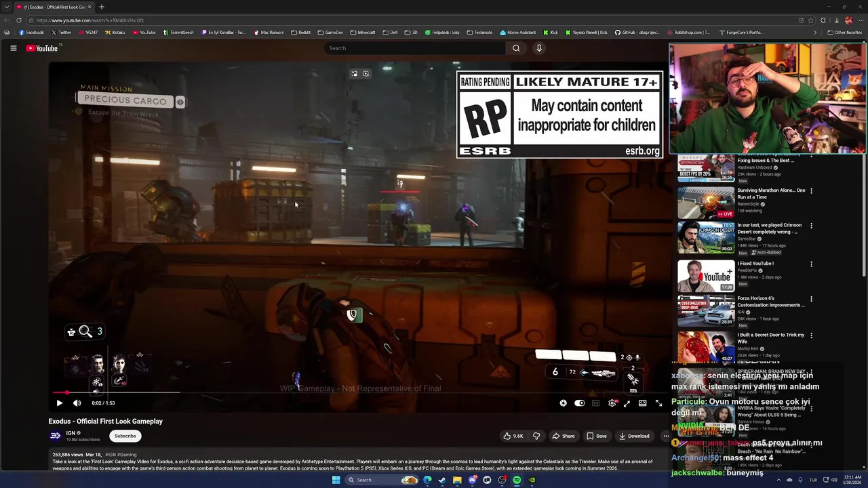Screen dimensions: 868x488
Task: Show hidden system tray icons
Action: 778,480
